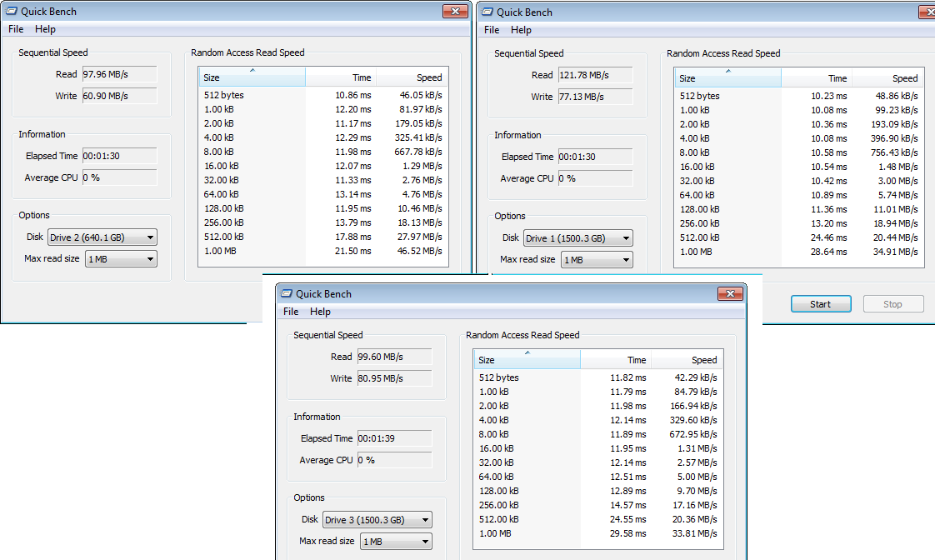This screenshot has height=560, width=935.
Task: Open the File menu in the Drive 2 window
Action: click(16, 29)
